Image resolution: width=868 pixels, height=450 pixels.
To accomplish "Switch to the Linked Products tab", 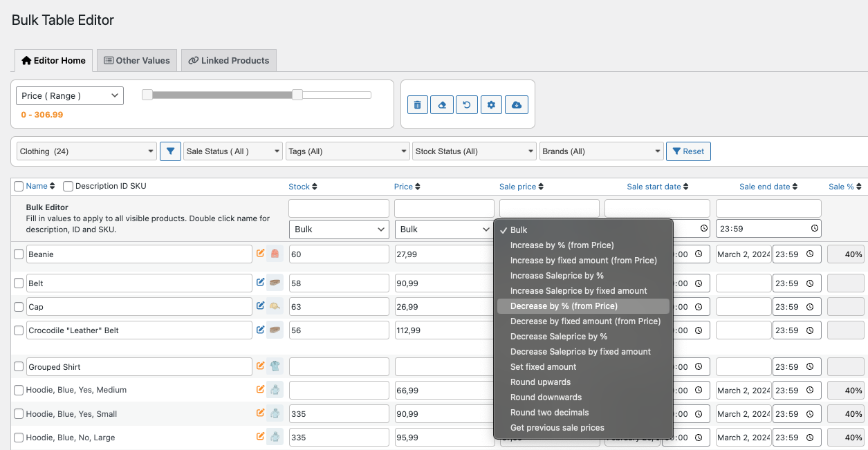I will [x=228, y=60].
